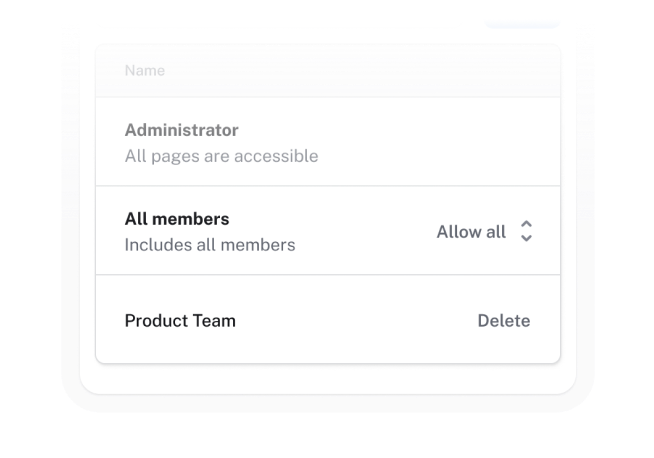This screenshot has width=654, height=458.
Task: Click the All members group title
Action: pos(177,219)
